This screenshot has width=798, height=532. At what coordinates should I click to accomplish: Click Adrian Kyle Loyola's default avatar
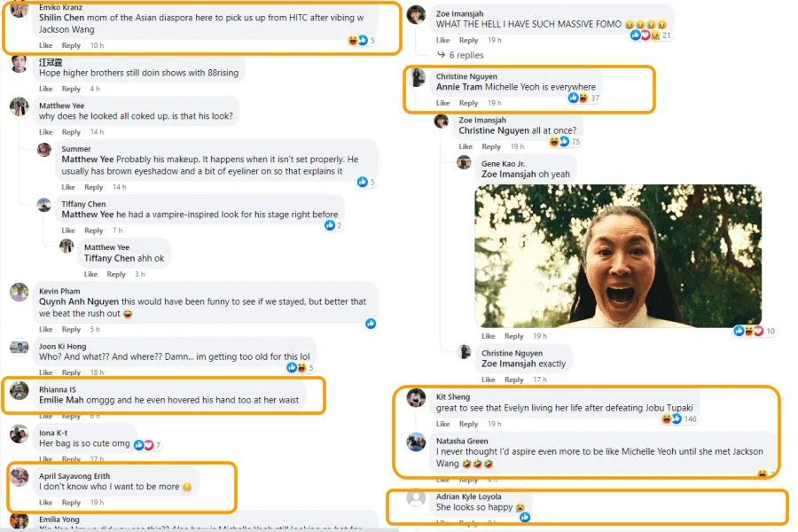[x=416, y=497]
